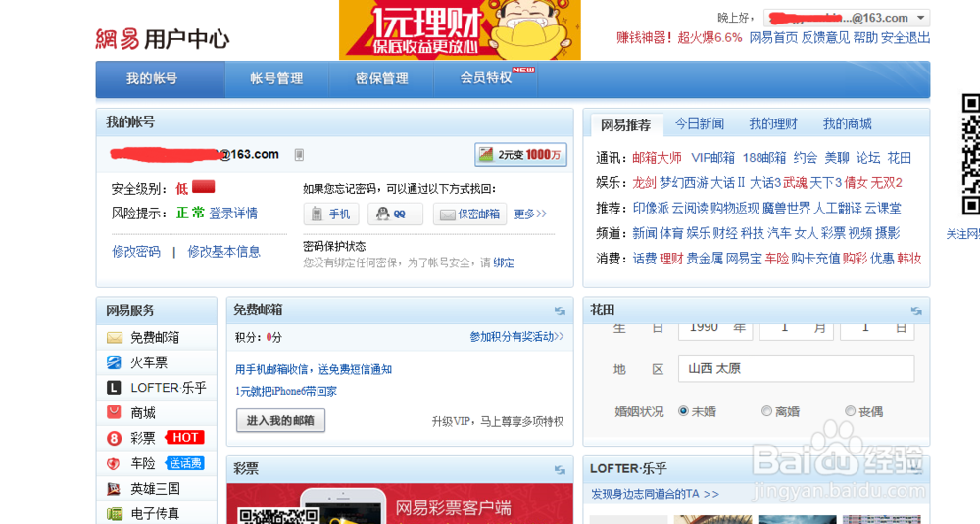
Task: Click the 修改基本信息 link
Action: [223, 251]
